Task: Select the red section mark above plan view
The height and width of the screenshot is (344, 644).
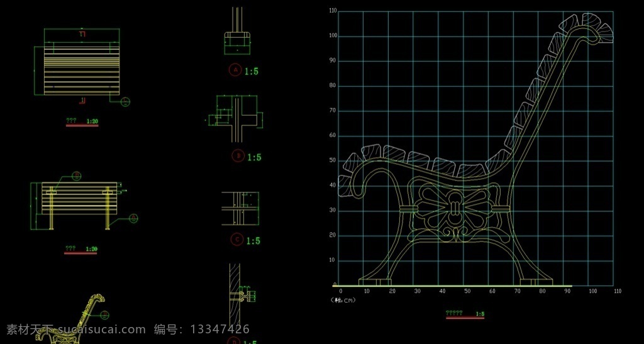Action: pyautogui.click(x=82, y=34)
